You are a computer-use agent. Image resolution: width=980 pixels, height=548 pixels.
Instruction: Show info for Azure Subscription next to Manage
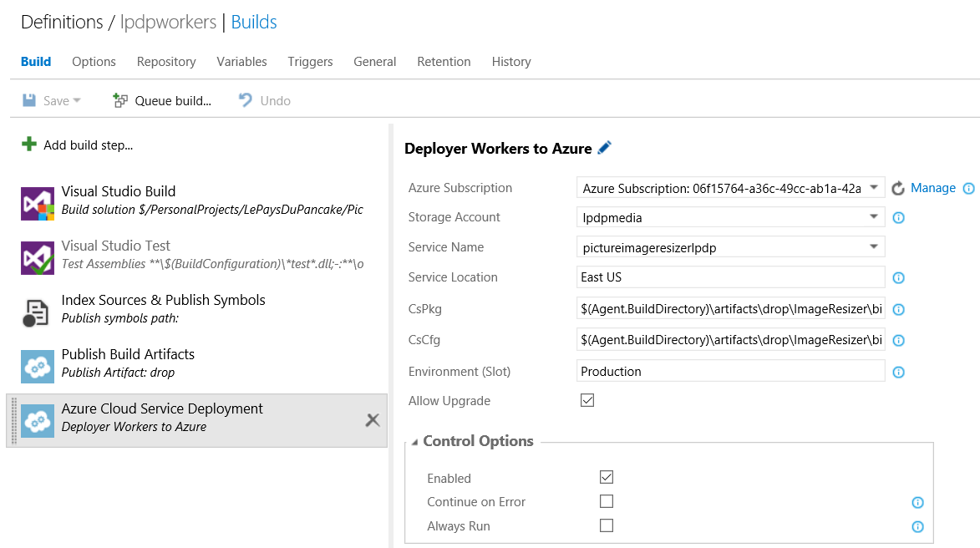coord(969,188)
